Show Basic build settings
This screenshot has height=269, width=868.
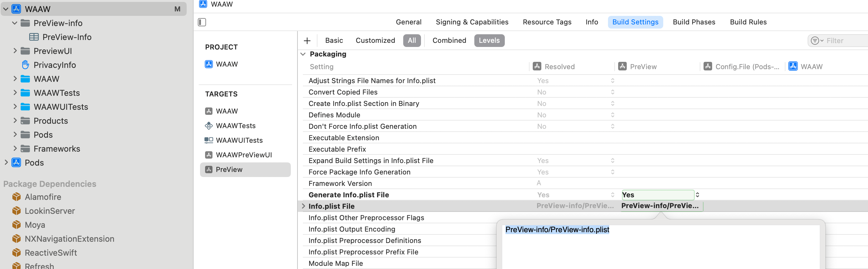click(x=334, y=41)
